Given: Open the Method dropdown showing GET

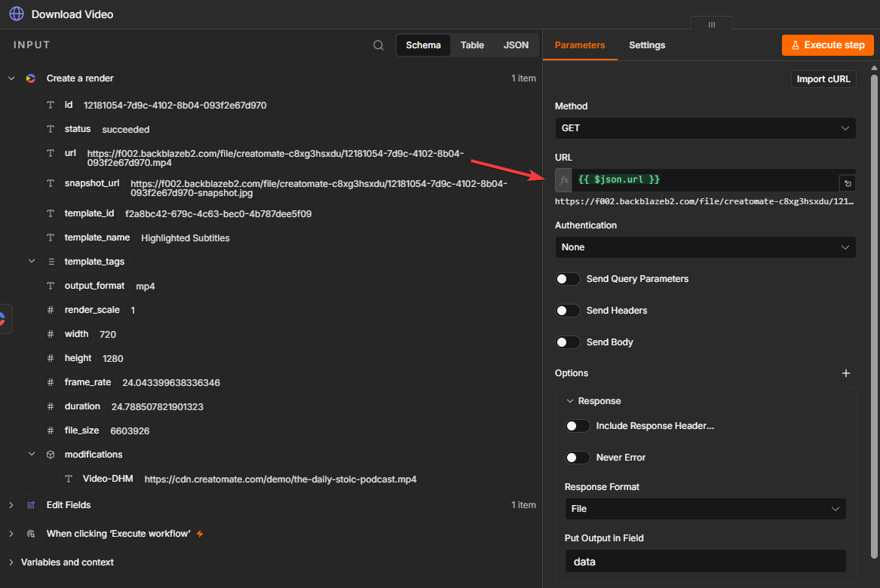Looking at the screenshot, I should tap(705, 128).
